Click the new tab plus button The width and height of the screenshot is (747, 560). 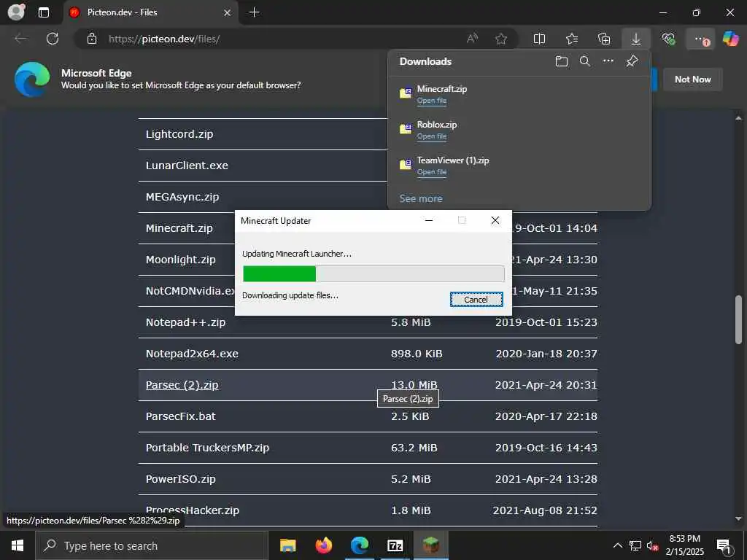[x=255, y=12]
